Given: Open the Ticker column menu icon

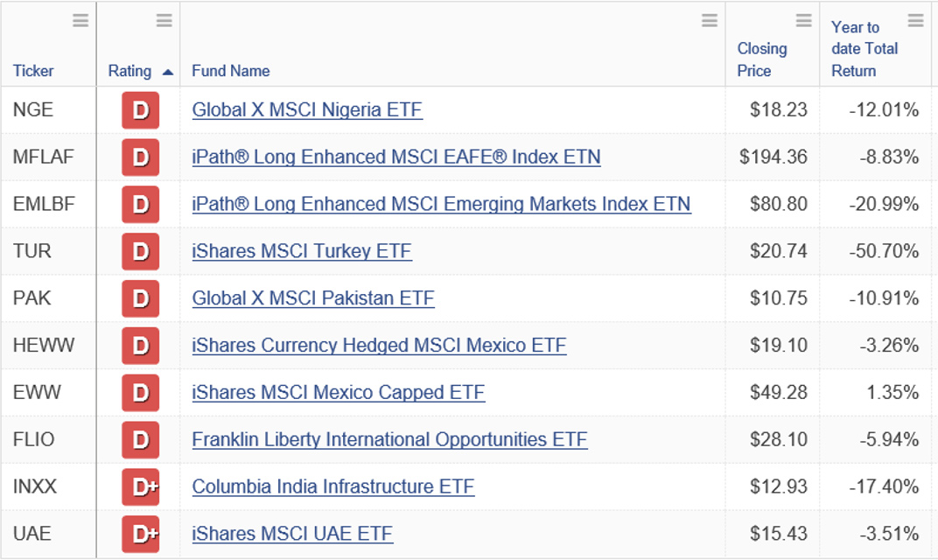Looking at the screenshot, I should (x=80, y=20).
